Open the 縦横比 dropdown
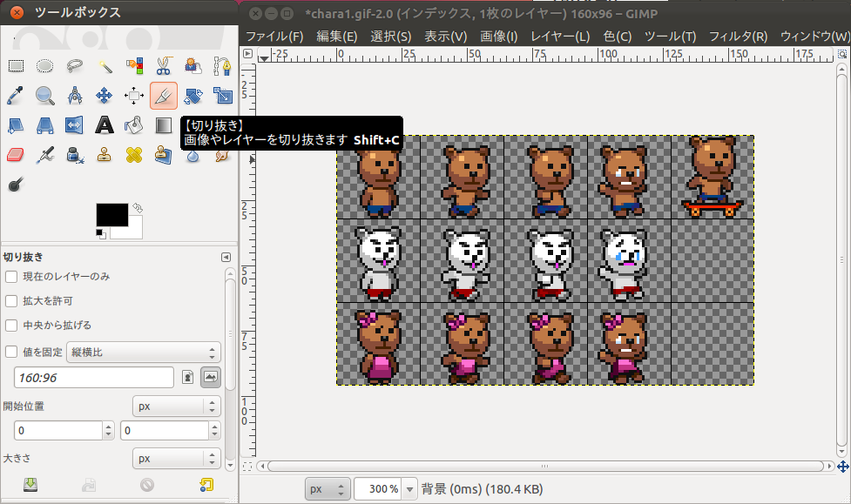Viewport: 851px width, 504px height. click(x=144, y=353)
